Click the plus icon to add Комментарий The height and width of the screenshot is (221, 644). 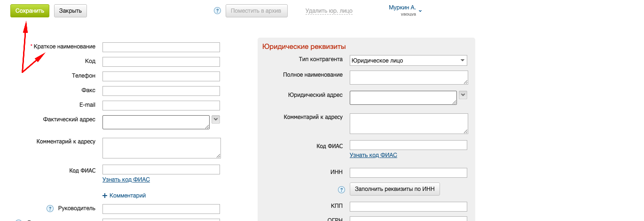pyautogui.click(x=105, y=196)
